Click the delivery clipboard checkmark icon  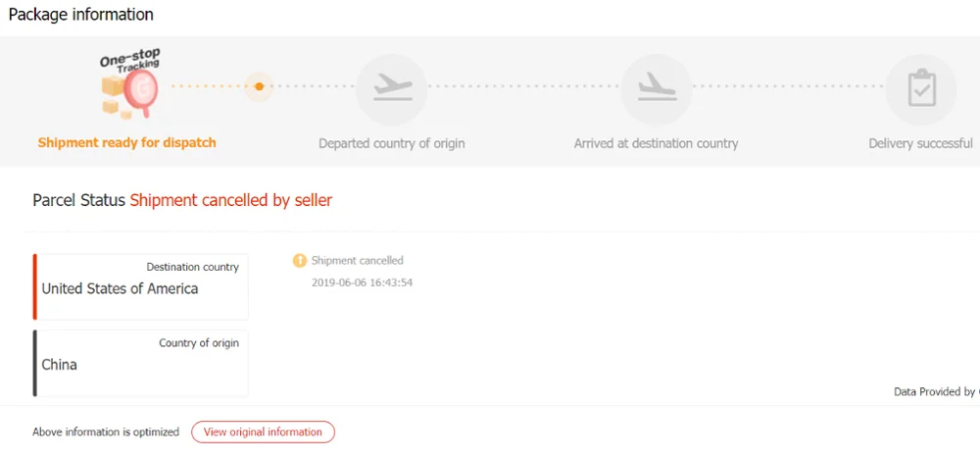(x=920, y=89)
